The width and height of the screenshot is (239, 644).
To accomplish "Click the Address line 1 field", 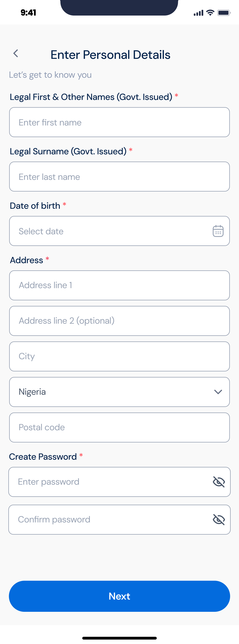I will point(119,285).
